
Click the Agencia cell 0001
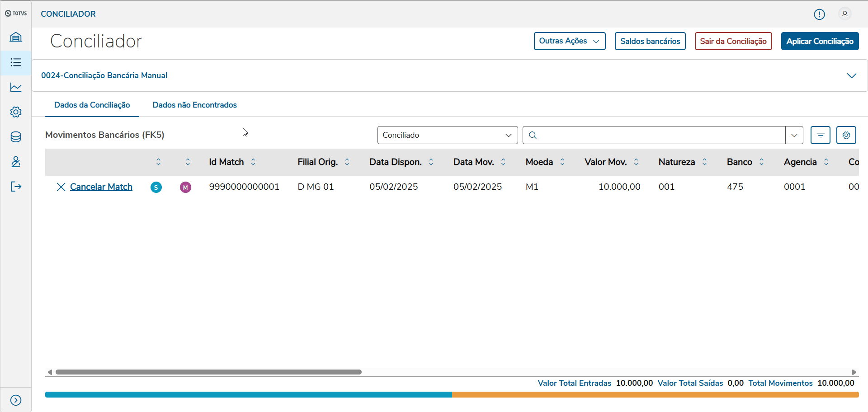(x=795, y=187)
